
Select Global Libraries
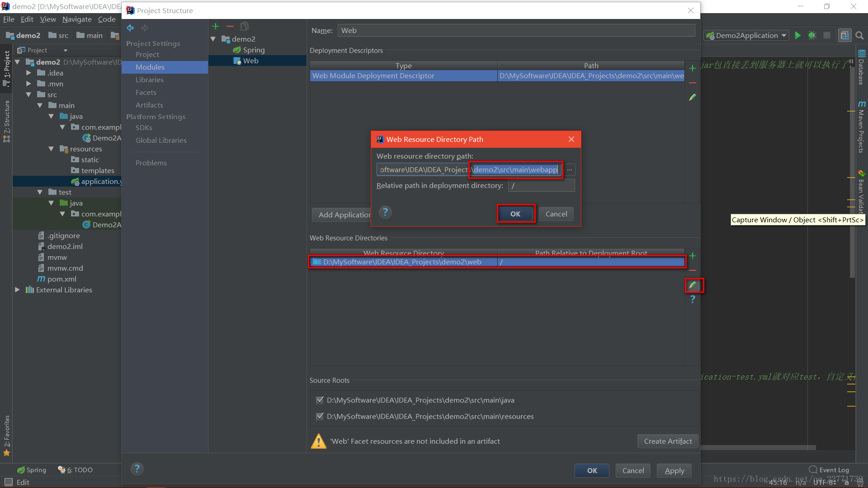coord(161,140)
